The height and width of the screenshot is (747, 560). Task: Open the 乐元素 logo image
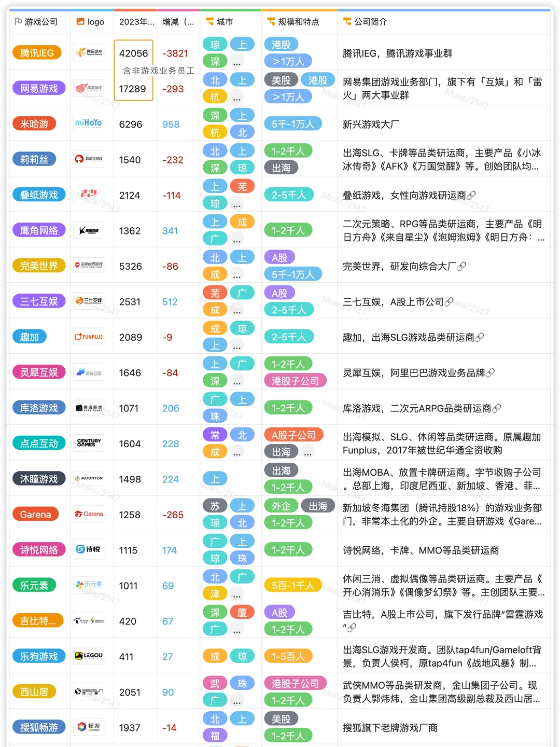pos(89,585)
